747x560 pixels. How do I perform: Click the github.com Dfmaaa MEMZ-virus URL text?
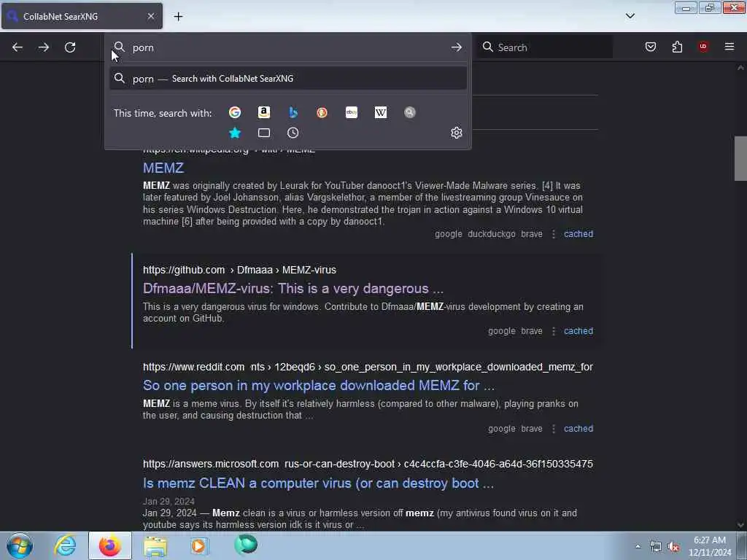239,270
